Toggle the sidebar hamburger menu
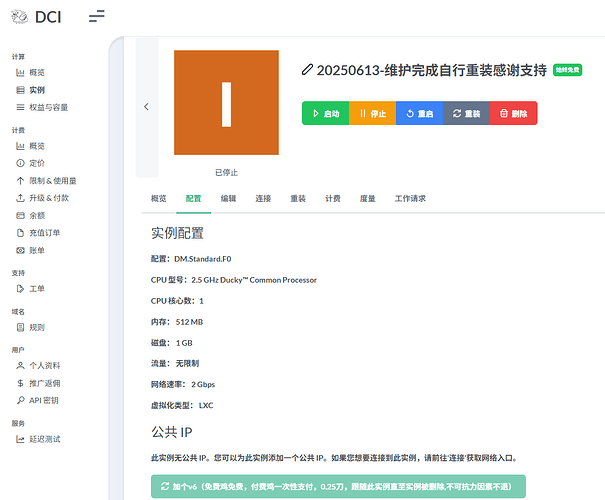 (x=96, y=16)
